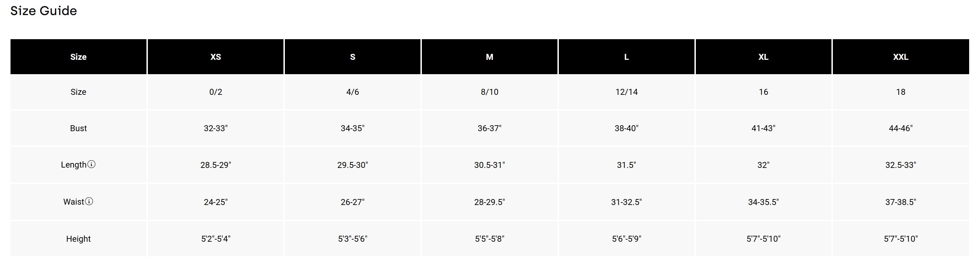Click the XL size column header
The width and height of the screenshot is (980, 269).
click(763, 57)
